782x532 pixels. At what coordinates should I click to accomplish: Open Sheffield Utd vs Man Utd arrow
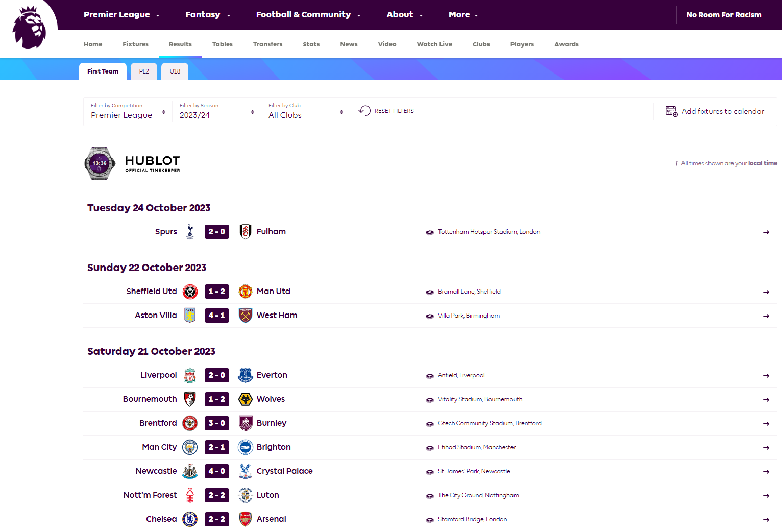point(766,292)
